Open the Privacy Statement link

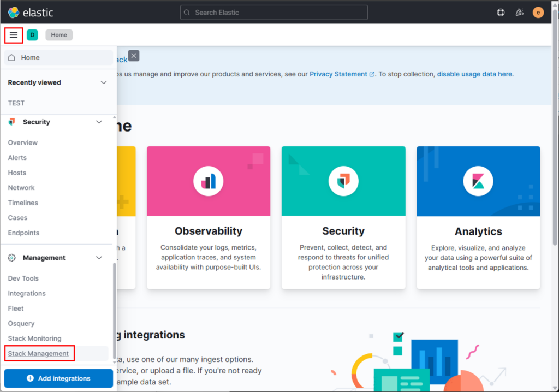(x=342, y=74)
